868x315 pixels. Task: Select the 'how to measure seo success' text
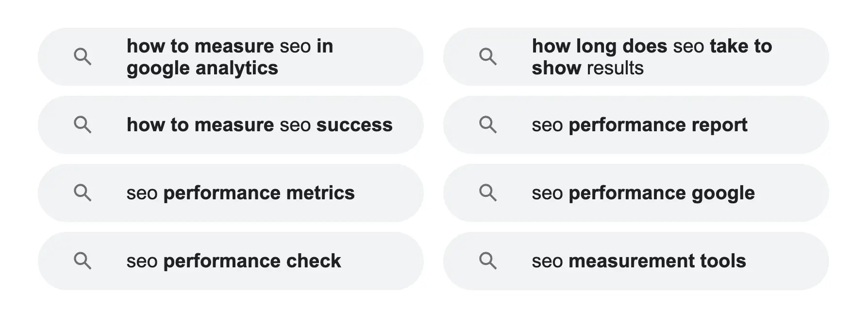tap(259, 125)
